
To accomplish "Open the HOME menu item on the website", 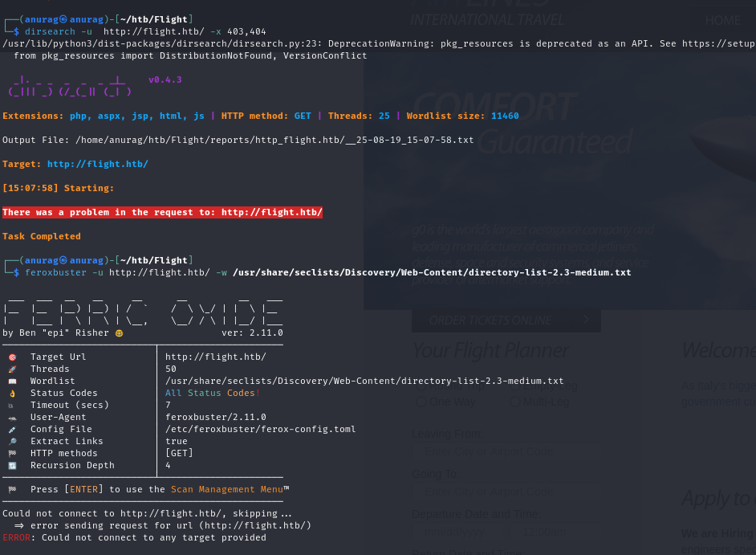I will point(722,20).
